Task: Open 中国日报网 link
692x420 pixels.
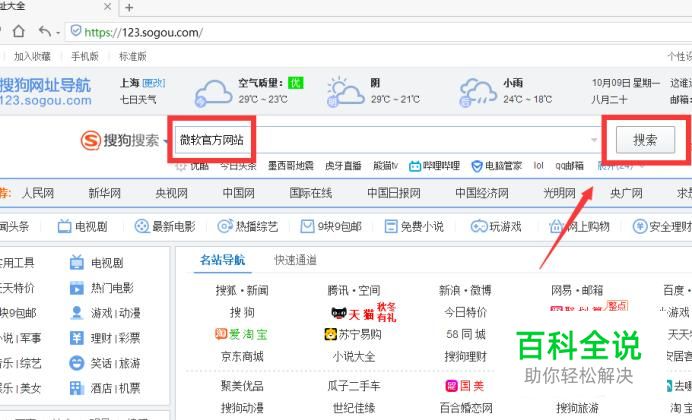Action: (394, 193)
